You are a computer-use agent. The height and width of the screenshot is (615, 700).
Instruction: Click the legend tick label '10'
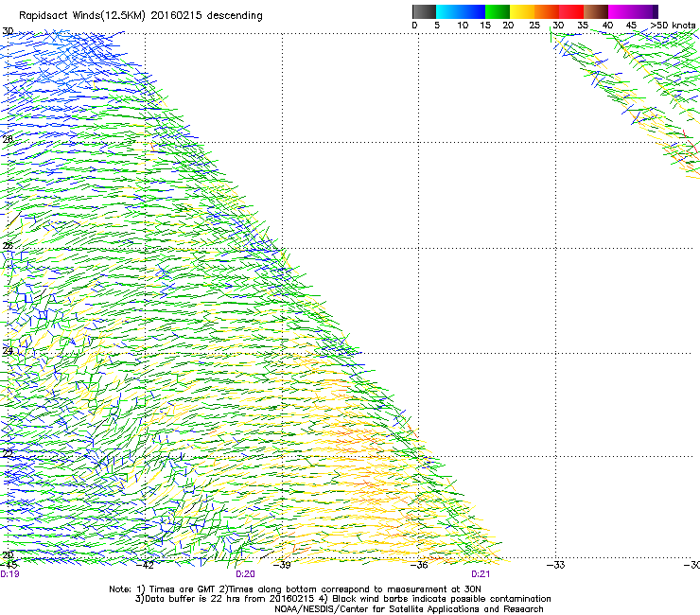click(x=463, y=26)
